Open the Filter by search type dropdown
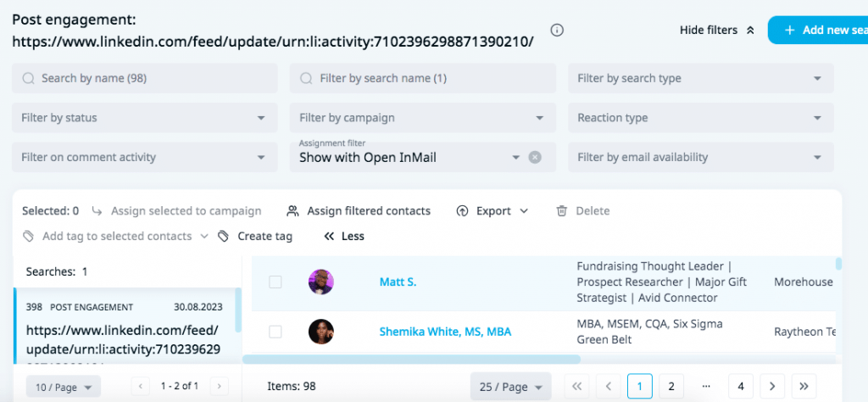868x402 pixels. [701, 78]
